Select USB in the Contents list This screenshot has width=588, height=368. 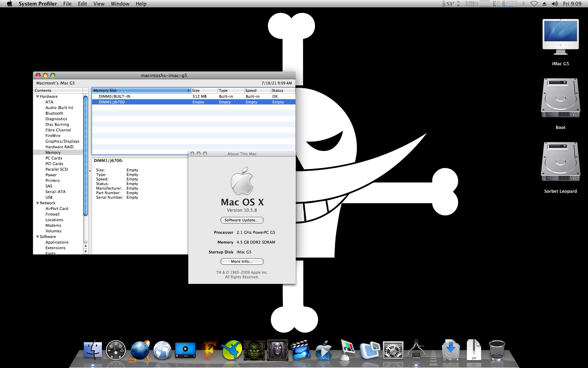(x=49, y=197)
